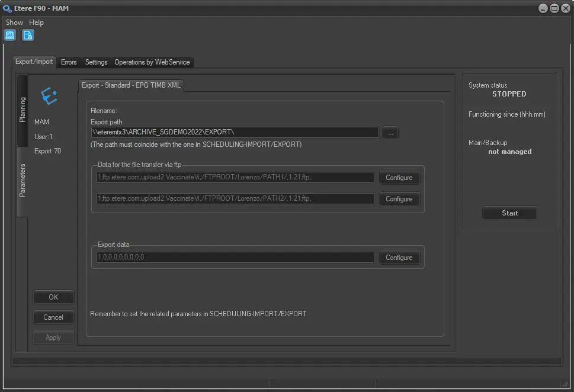The height and width of the screenshot is (392, 574).
Task: Click the Etere F90 title bar icon
Action: [8, 8]
